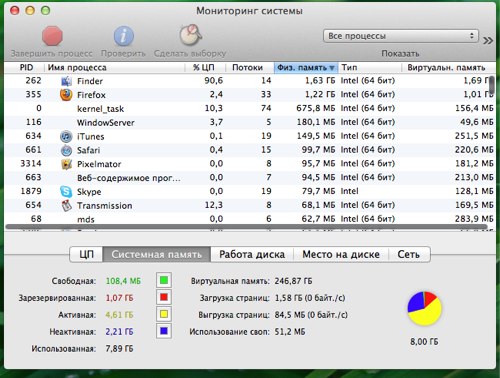Open the blue Inspect info icon
Screen dimensions: 500x378
(124, 36)
